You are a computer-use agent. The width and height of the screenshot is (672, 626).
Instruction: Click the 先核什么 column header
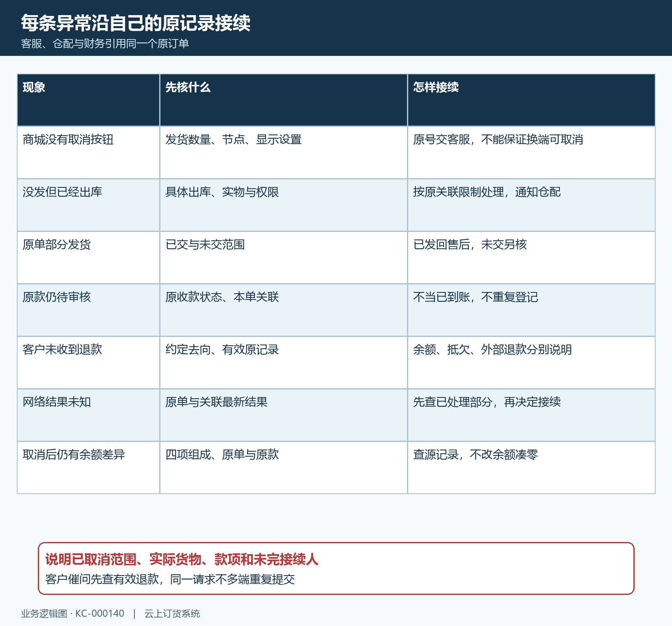(283, 100)
